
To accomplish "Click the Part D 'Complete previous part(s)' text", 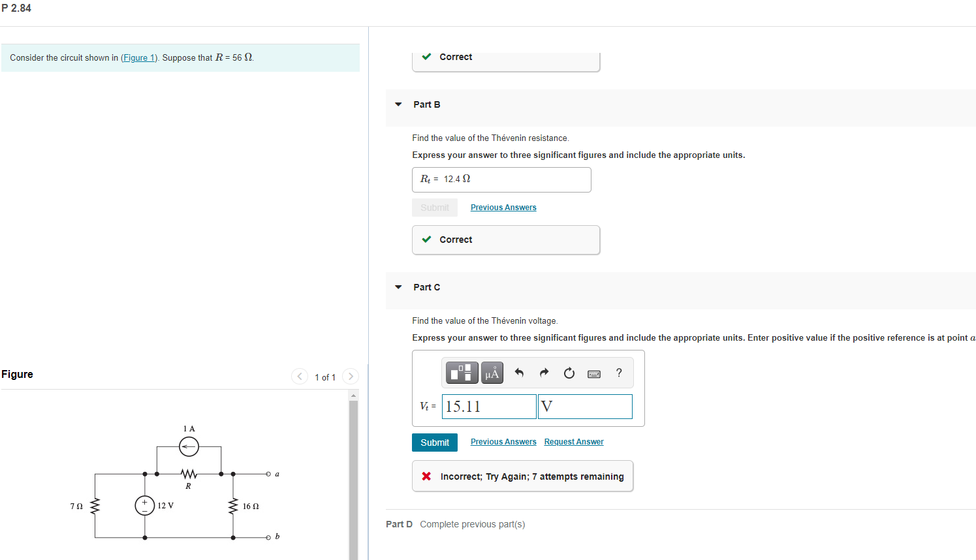I will 473,524.
